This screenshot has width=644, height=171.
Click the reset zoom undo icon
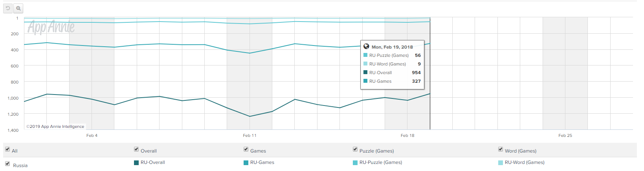click(8, 8)
